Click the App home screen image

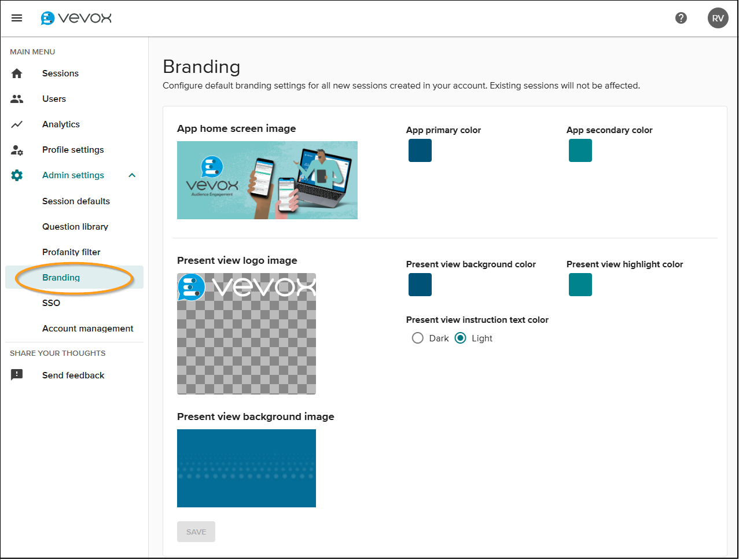tap(267, 180)
